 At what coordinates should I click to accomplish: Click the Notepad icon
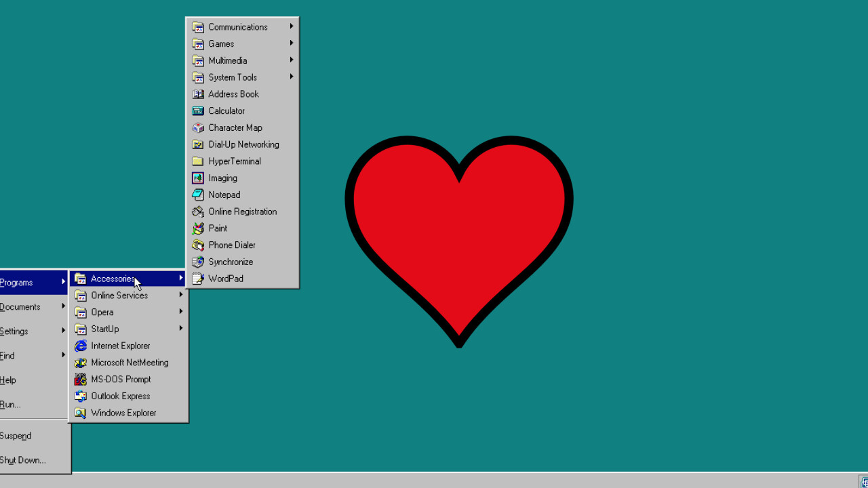tap(198, 195)
